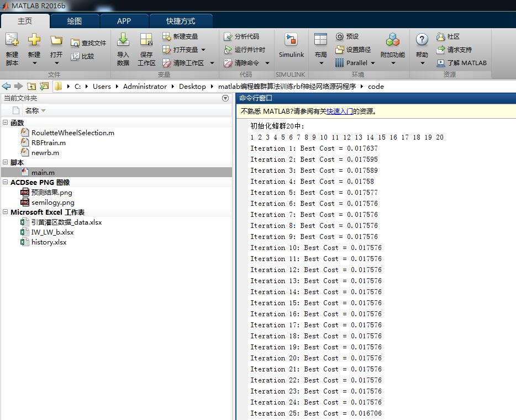Sort by the 名称 (Name) column header
This screenshot has width=516, height=420.
tap(32, 111)
